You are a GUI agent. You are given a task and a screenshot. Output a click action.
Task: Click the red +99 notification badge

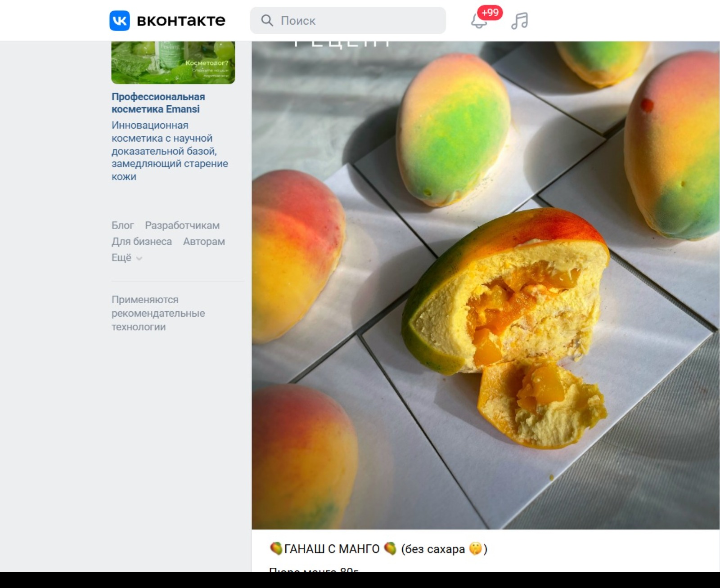click(x=490, y=13)
